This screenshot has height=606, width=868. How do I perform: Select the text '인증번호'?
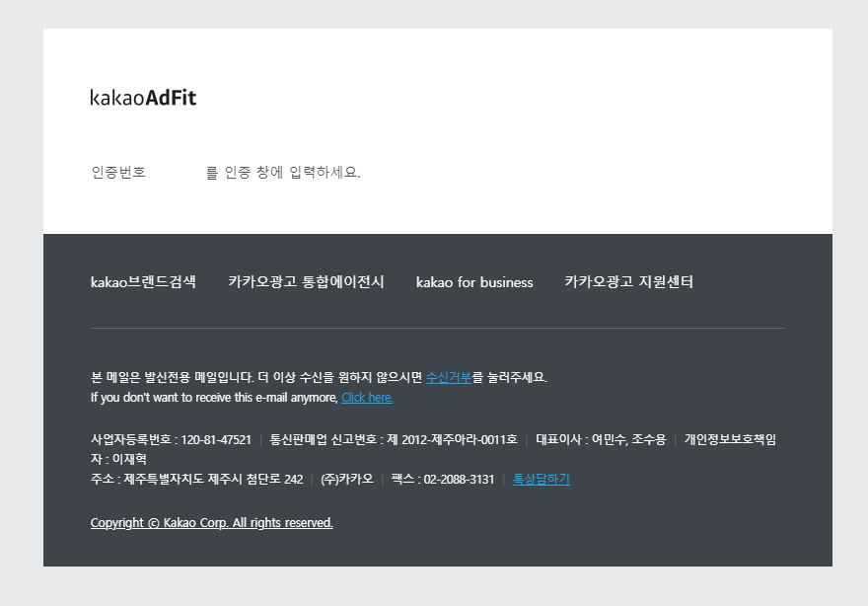pos(118,173)
